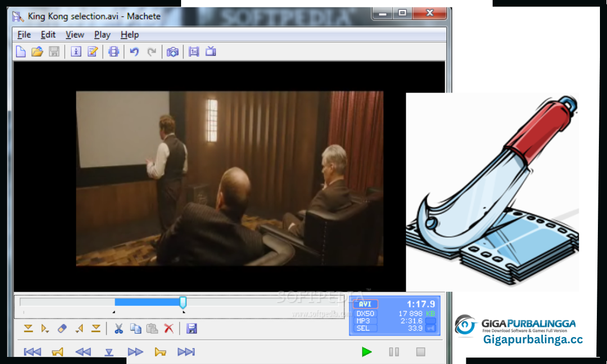Go to previous key frame (yellow key icon)
607x364 pixels.
[58, 352]
